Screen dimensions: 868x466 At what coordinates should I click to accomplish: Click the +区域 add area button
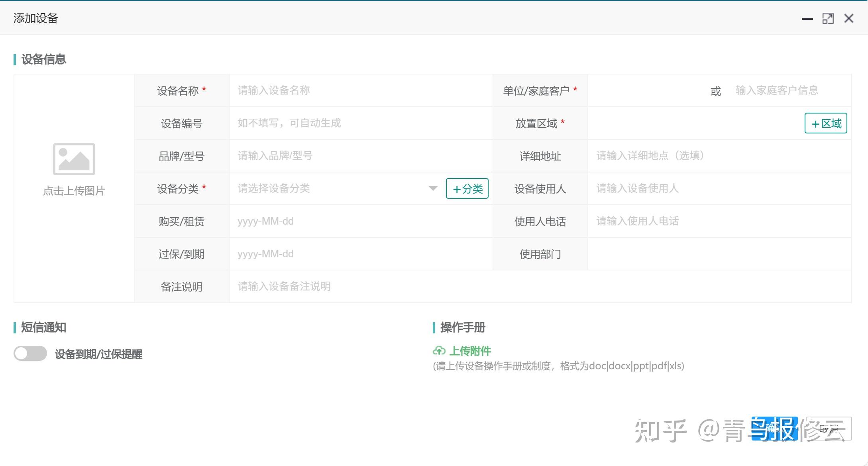[825, 123]
